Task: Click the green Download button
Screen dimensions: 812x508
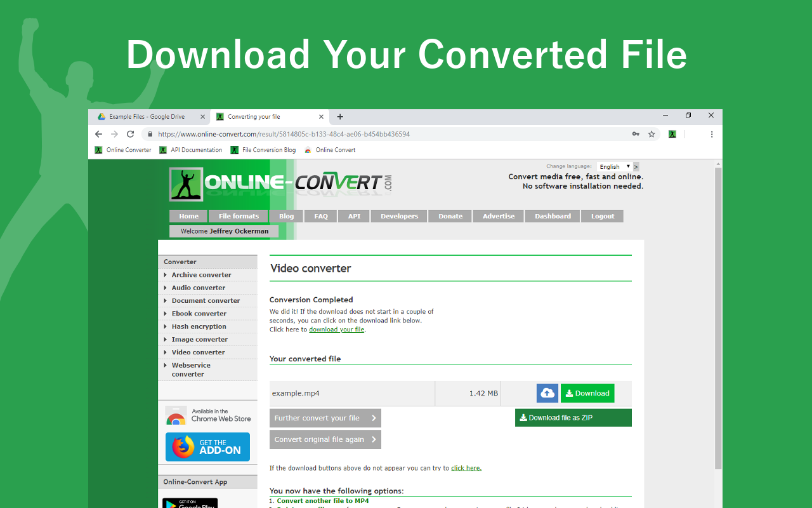Action: coord(587,393)
